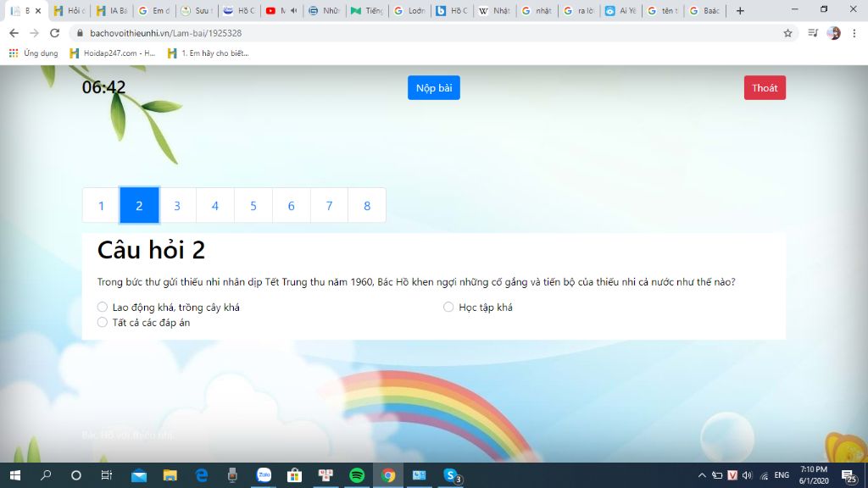The width and height of the screenshot is (868, 488).
Task: Go to question 8
Action: click(367, 206)
